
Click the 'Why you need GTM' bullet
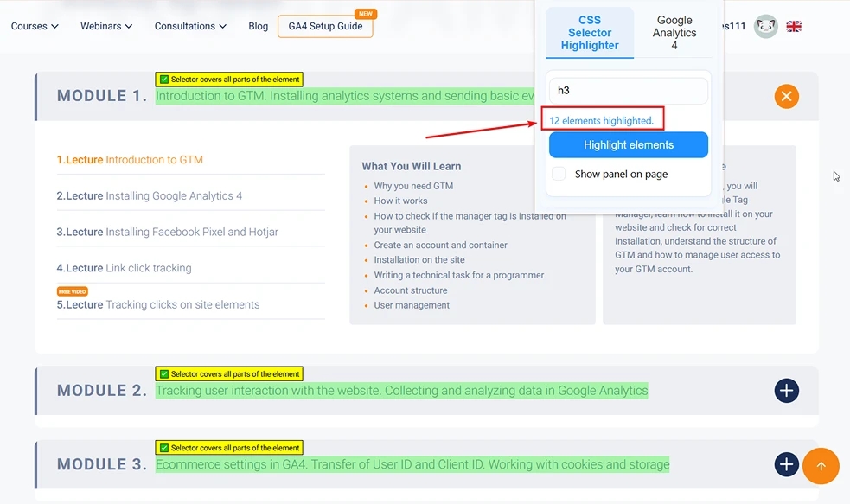tap(413, 186)
